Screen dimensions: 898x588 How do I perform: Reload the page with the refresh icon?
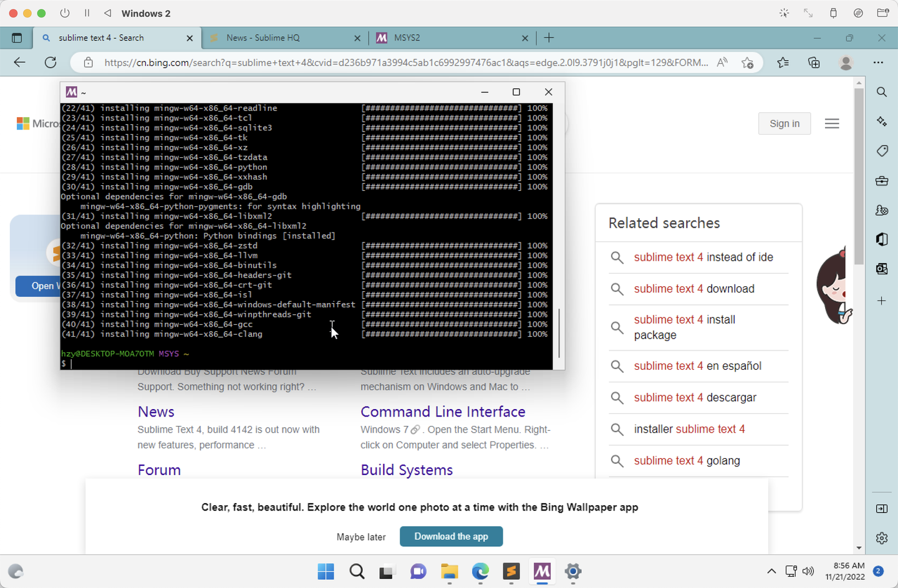point(51,62)
